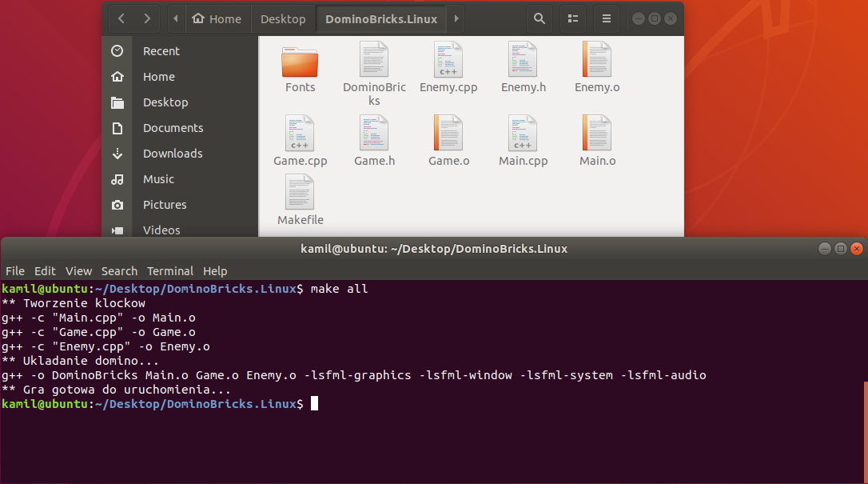This screenshot has width=868, height=484.
Task: Open the file manager hamburger menu
Action: tap(607, 19)
